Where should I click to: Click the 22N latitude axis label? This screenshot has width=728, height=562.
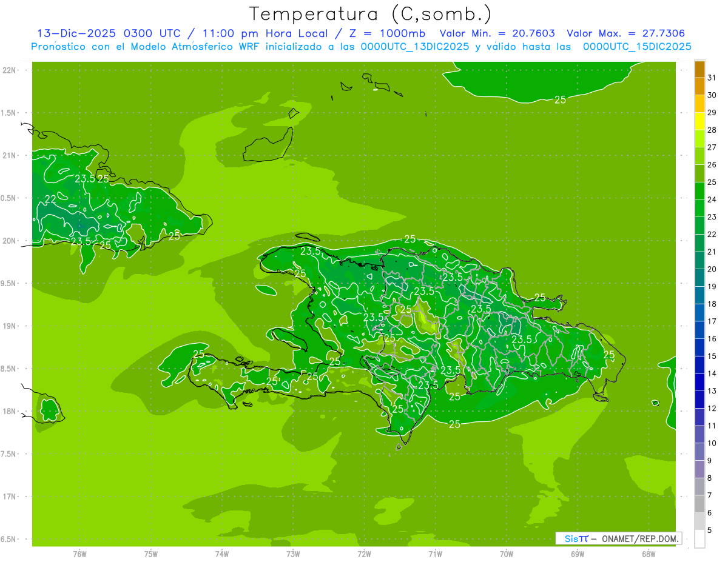click(x=10, y=70)
